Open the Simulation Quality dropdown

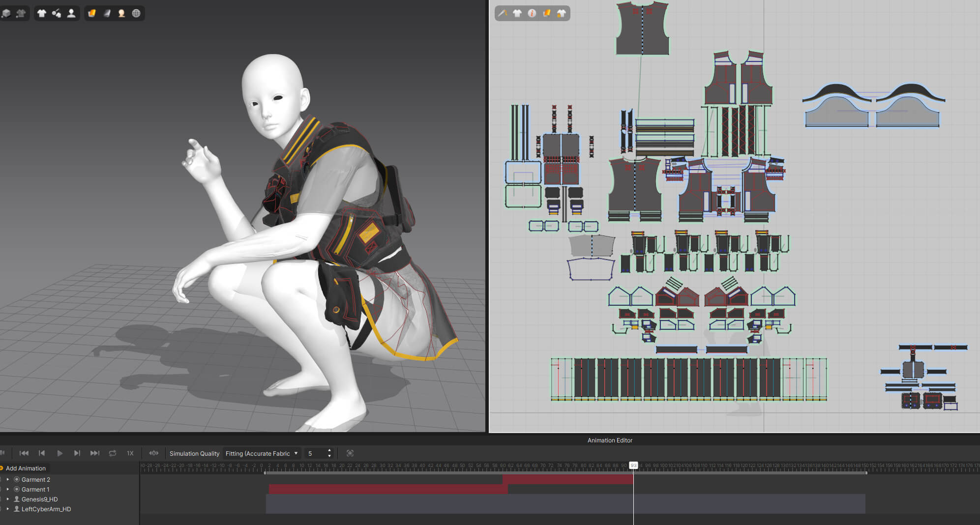coord(262,453)
